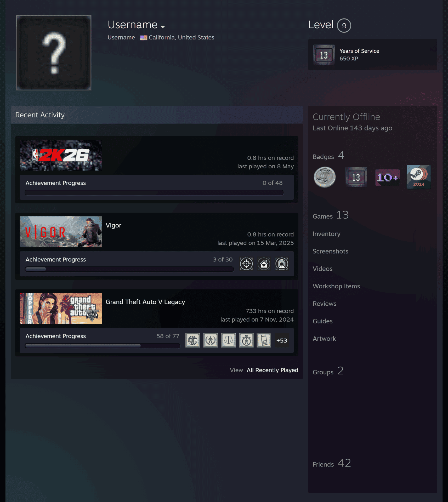
Task: Open the Videos section
Action: (322, 269)
